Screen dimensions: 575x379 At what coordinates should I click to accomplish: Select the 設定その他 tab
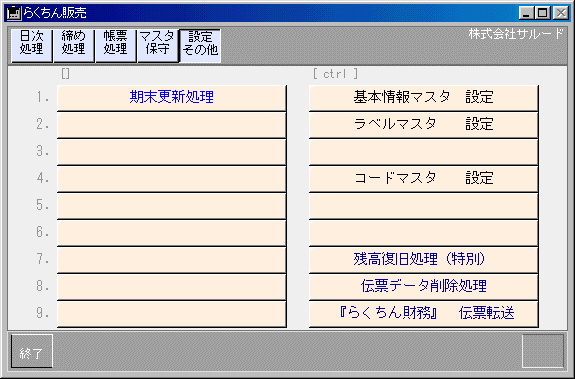[200, 46]
